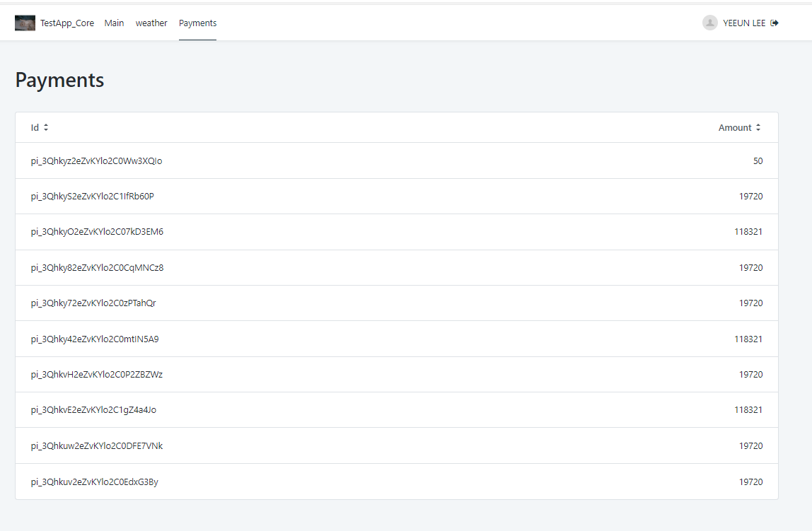
Task: Go to the Main nav tab
Action: coord(114,23)
